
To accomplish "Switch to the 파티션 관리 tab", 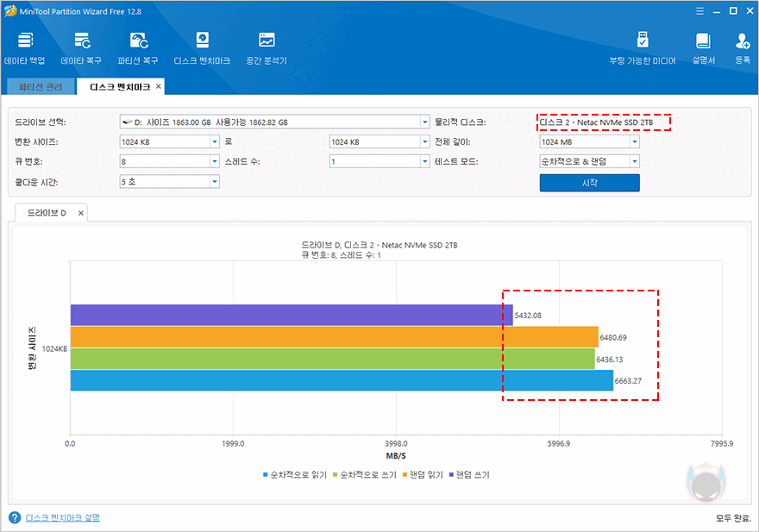I will (x=41, y=86).
